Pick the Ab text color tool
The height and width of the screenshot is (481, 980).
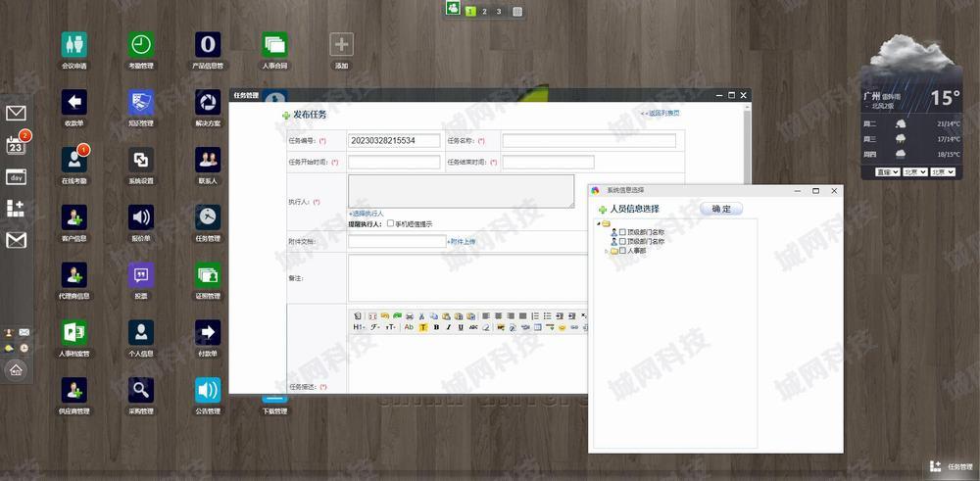click(x=409, y=327)
